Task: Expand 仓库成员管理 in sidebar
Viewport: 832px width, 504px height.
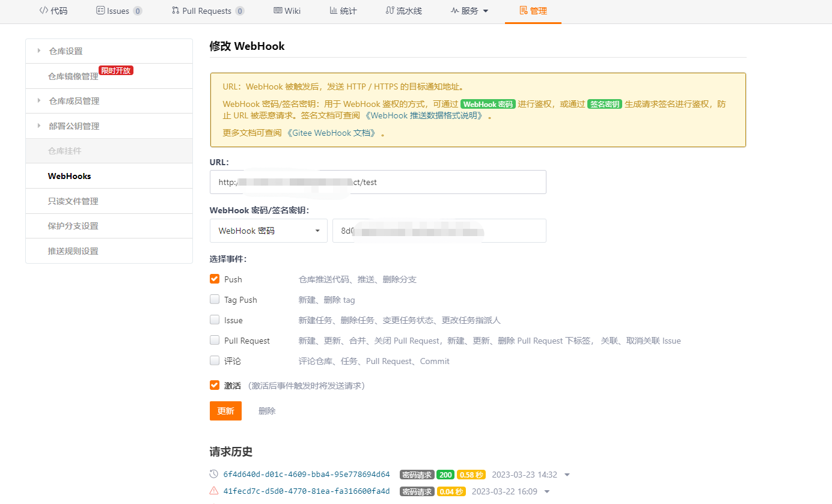Action: click(109, 101)
